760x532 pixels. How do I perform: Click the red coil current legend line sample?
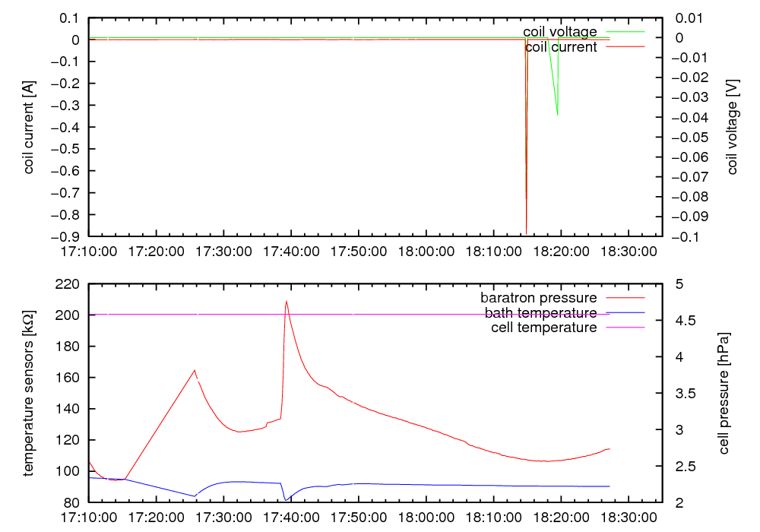coord(624,47)
